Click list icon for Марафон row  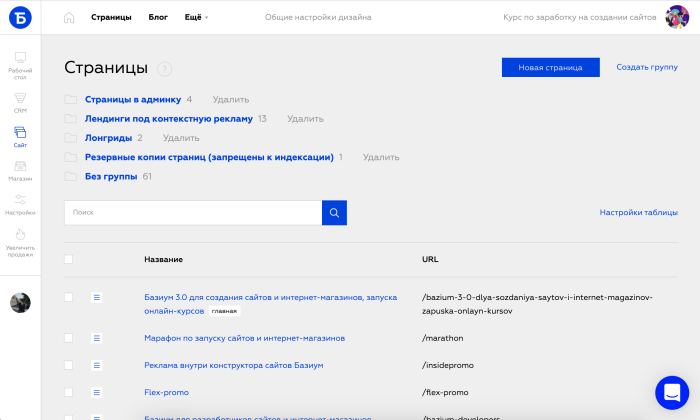pyautogui.click(x=96, y=338)
